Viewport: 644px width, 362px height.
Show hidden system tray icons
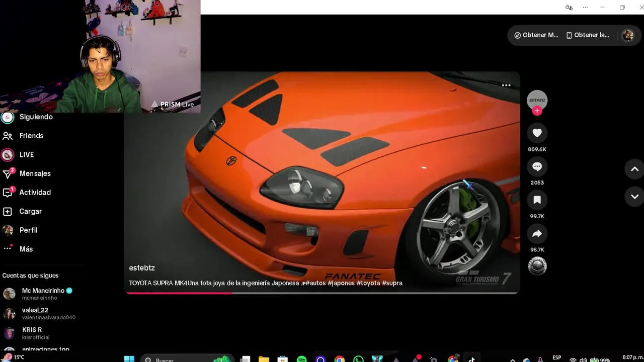(x=513, y=359)
